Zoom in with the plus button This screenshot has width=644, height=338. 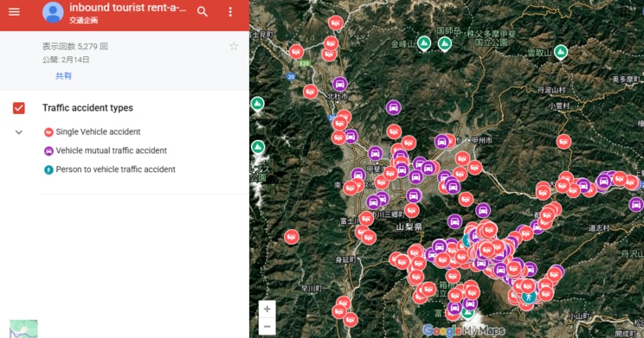click(267, 309)
